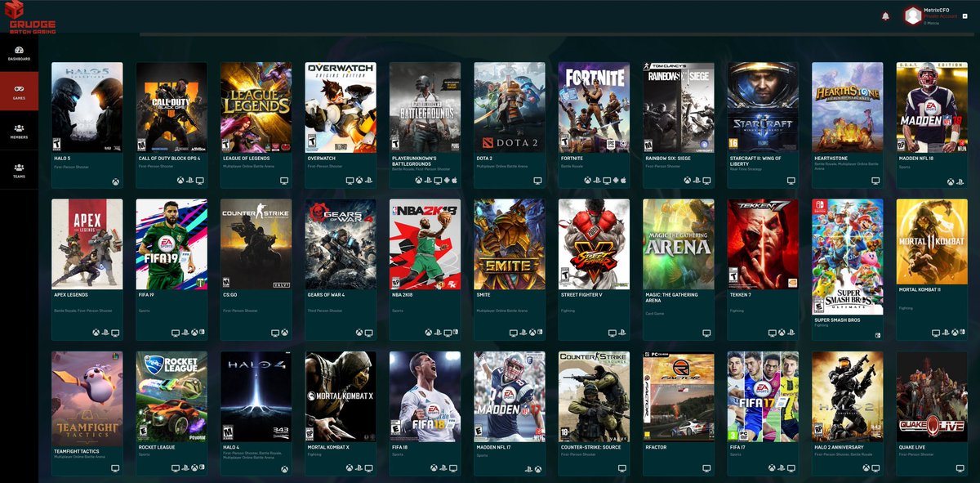This screenshot has height=483, width=980.
Task: Click PlayStation icon on Rainbow Six: Siege card
Action: coord(697,180)
